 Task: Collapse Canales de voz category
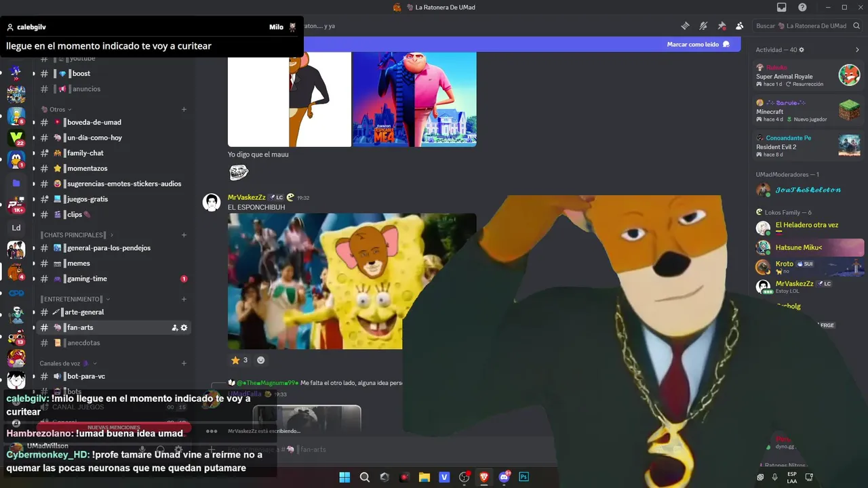click(x=68, y=363)
